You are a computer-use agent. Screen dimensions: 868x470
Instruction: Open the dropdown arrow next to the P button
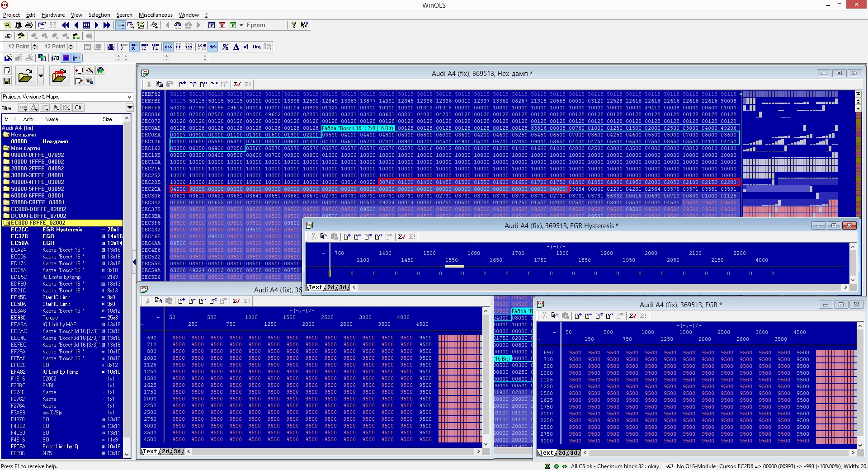pyautogui.click(x=241, y=25)
